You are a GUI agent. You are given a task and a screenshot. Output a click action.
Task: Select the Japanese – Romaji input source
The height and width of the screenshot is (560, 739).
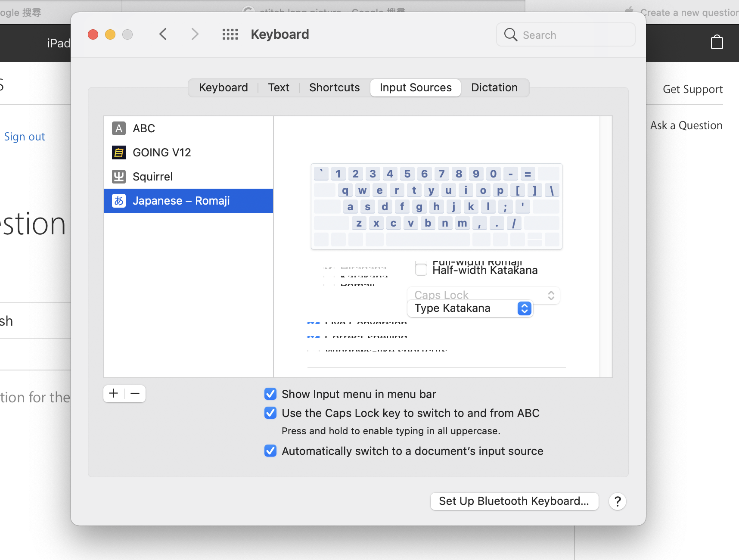pyautogui.click(x=189, y=201)
